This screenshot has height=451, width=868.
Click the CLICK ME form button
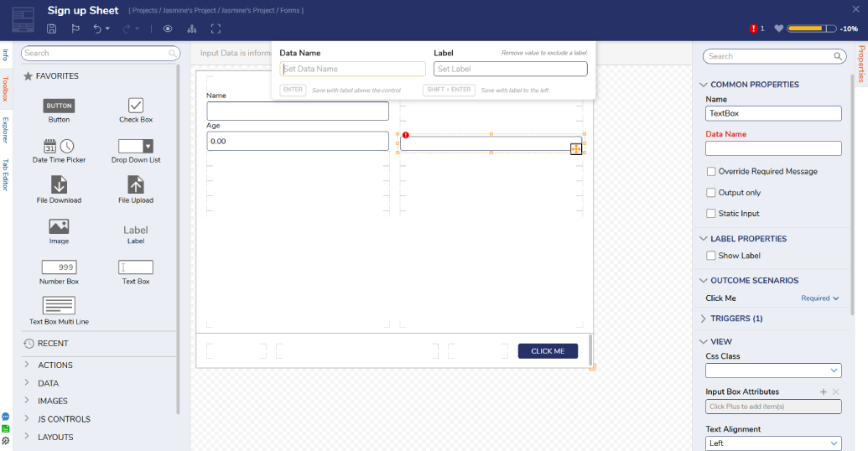click(x=548, y=351)
